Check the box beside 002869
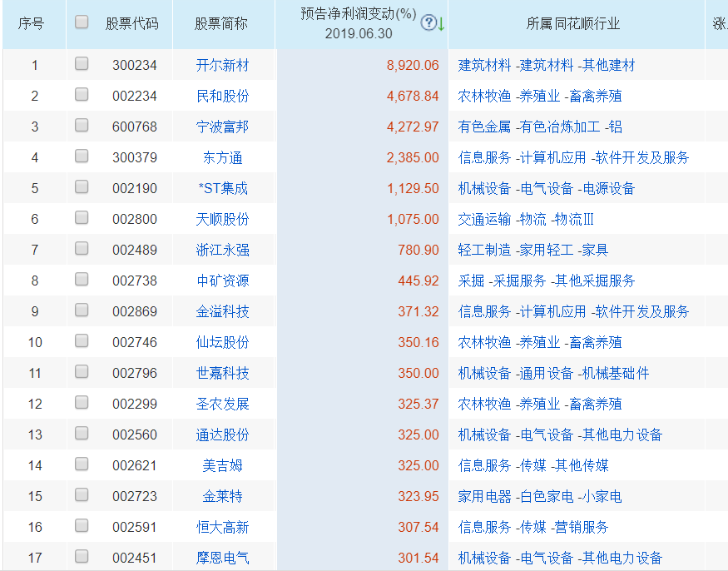The width and height of the screenshot is (728, 571). [82, 310]
